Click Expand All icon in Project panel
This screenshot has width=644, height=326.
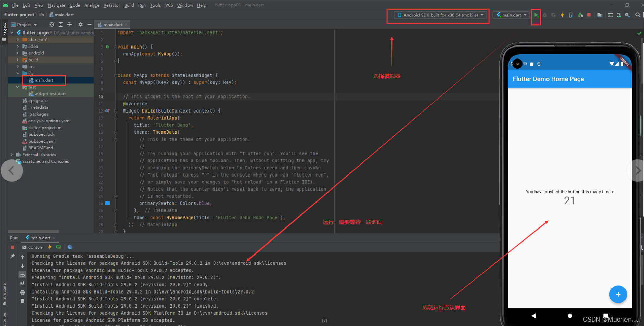coord(61,25)
